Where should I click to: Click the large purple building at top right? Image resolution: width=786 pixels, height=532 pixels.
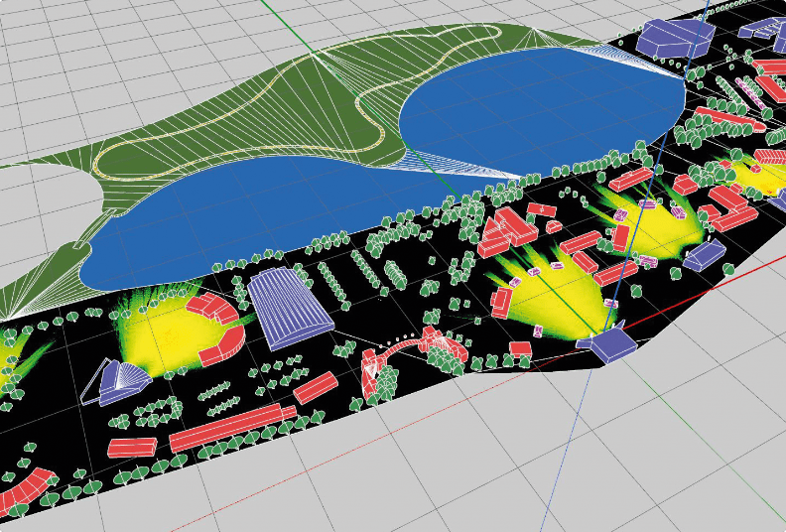tap(675, 38)
